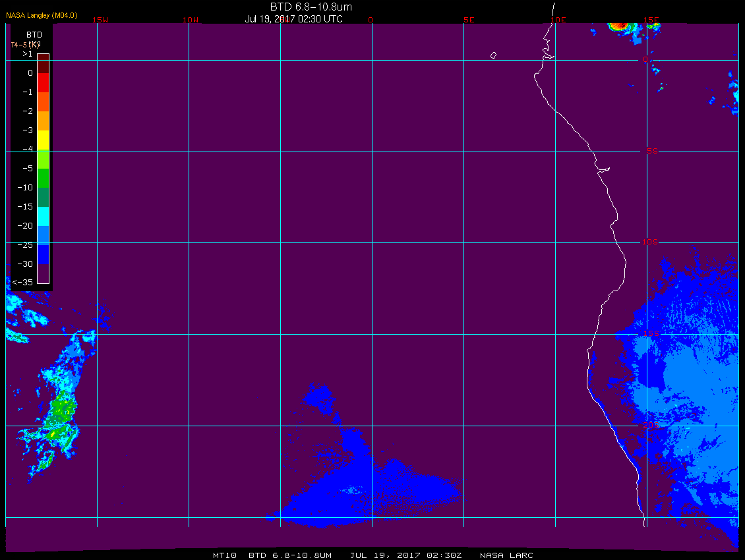Click the '<-35' legend value
This screenshot has width=745, height=560.
22,283
